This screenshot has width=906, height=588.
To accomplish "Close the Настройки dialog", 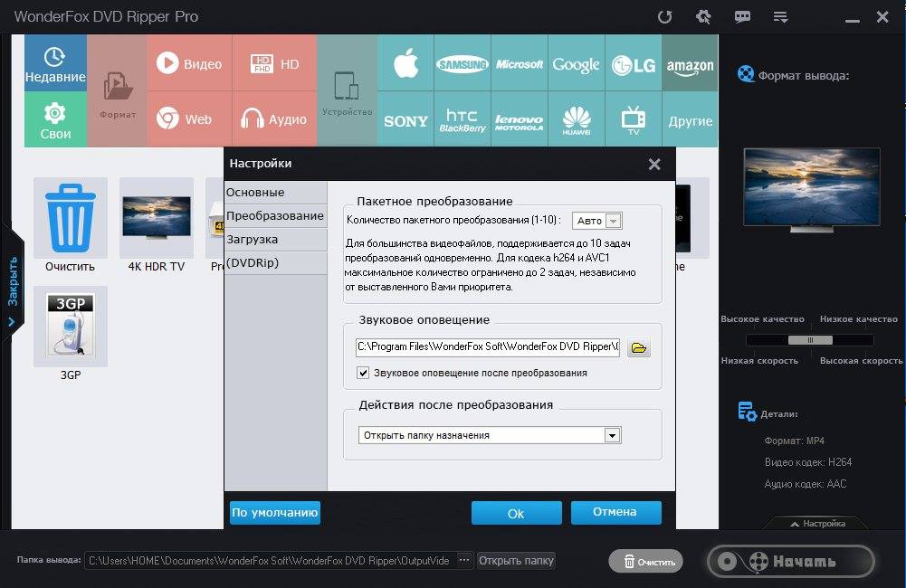I will click(x=654, y=164).
